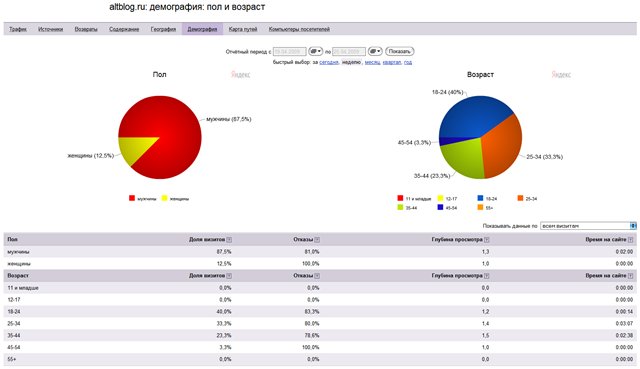Viewport: 640px width, 369px height.
Task: Open the start date calendar picker
Action: (x=316, y=51)
